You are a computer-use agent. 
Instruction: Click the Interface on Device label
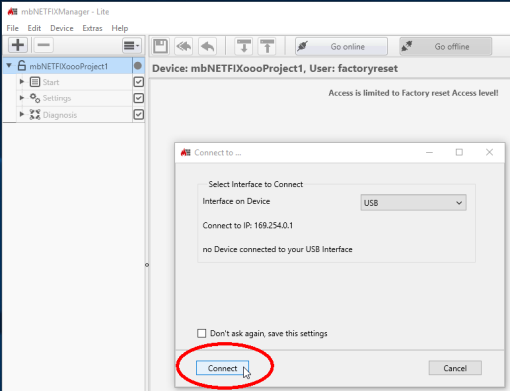pos(236,201)
